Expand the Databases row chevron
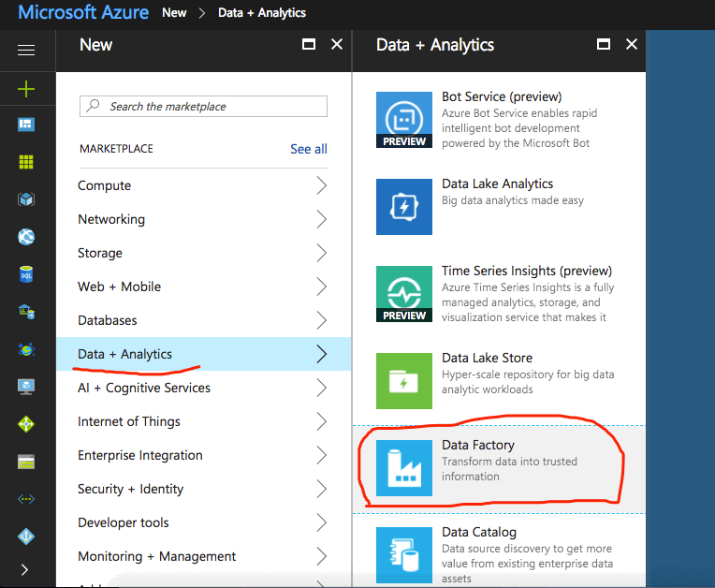This screenshot has width=715, height=588. [322, 321]
